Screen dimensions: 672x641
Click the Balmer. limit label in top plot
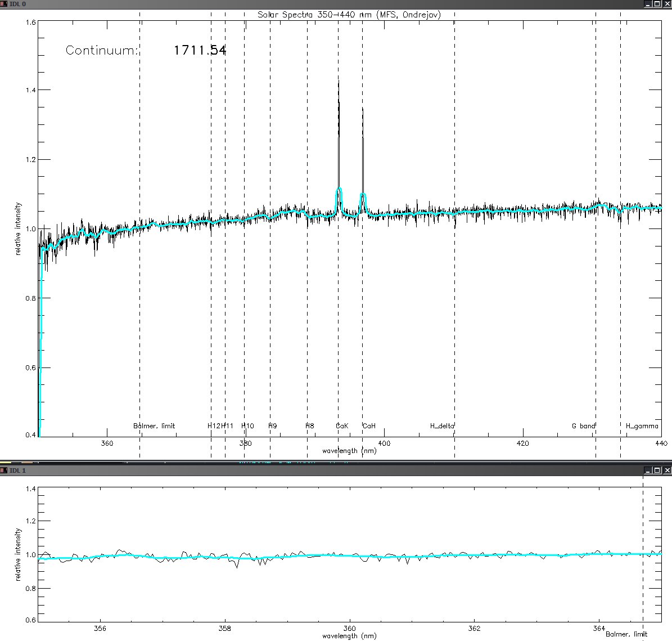tap(154, 426)
